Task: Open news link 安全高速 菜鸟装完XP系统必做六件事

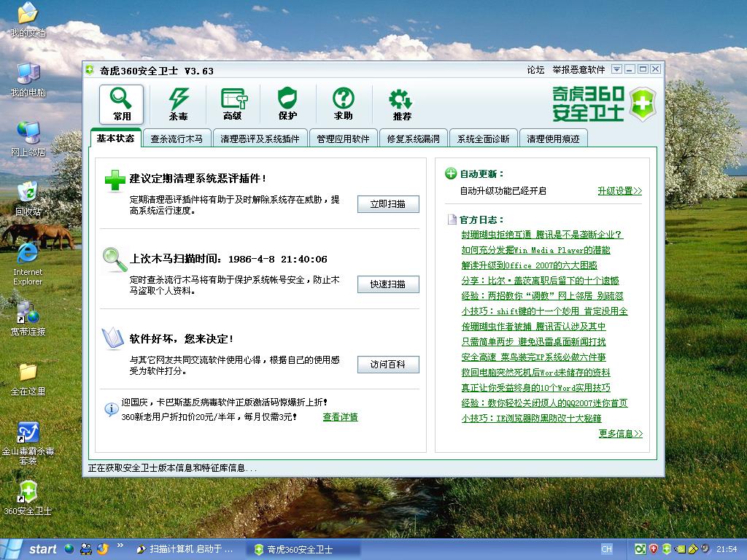Action: [533, 357]
